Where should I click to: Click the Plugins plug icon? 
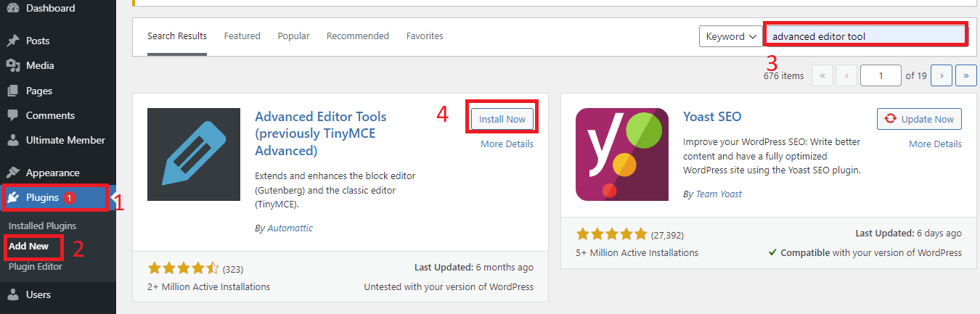click(13, 197)
